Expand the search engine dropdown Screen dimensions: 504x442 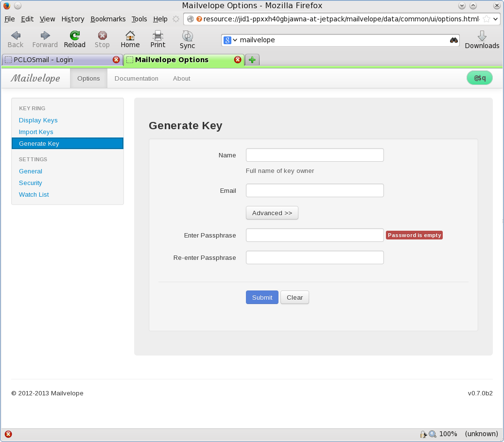pyautogui.click(x=230, y=40)
